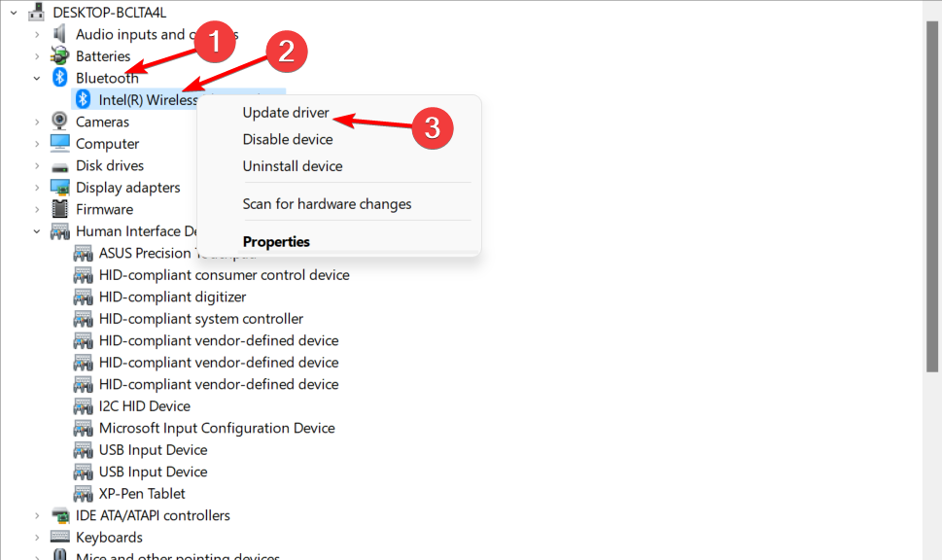Select the XP-Pen Tablet device
This screenshot has width=942, height=560.
click(x=142, y=493)
